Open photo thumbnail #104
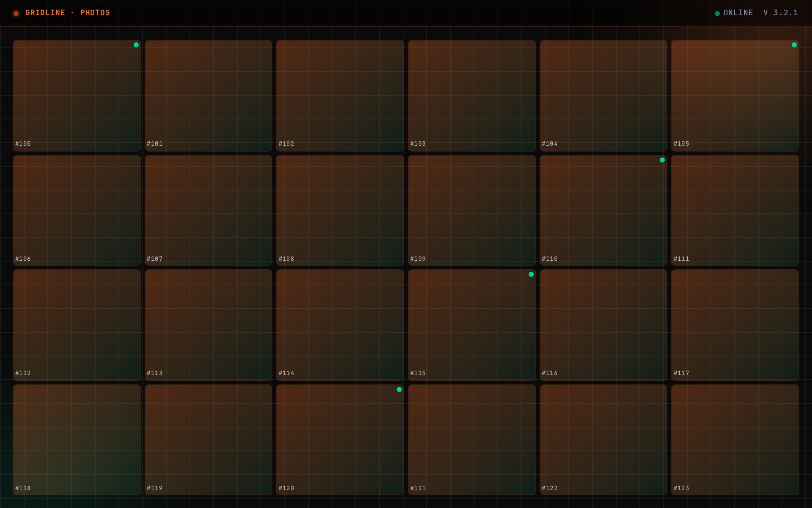 pos(604,96)
